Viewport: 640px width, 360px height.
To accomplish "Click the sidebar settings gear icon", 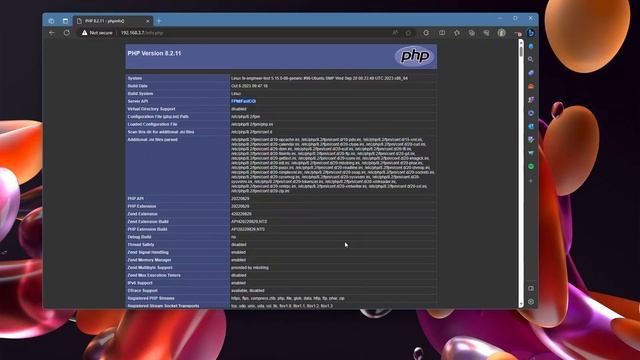I will 531,302.
